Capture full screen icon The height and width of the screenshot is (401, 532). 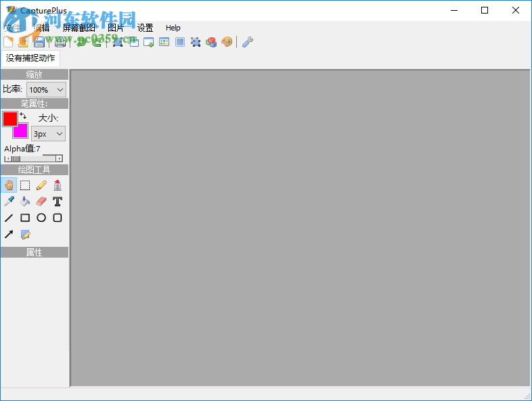(180, 42)
